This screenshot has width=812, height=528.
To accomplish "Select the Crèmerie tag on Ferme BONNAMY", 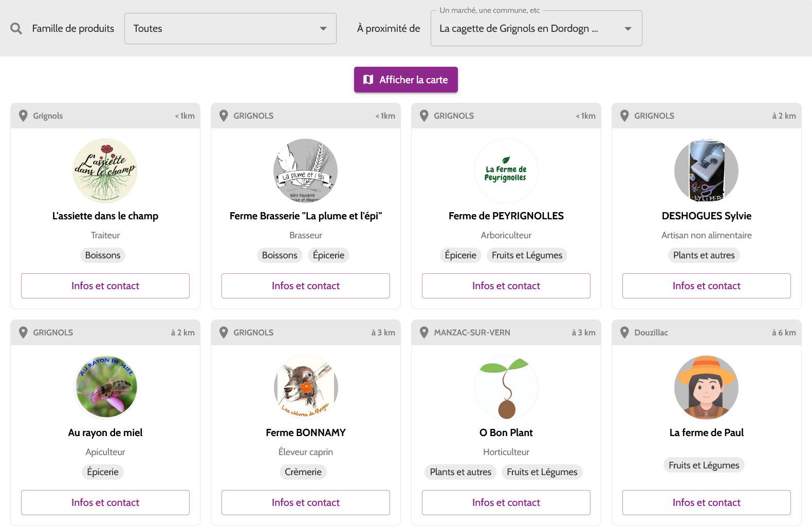I will pos(303,472).
